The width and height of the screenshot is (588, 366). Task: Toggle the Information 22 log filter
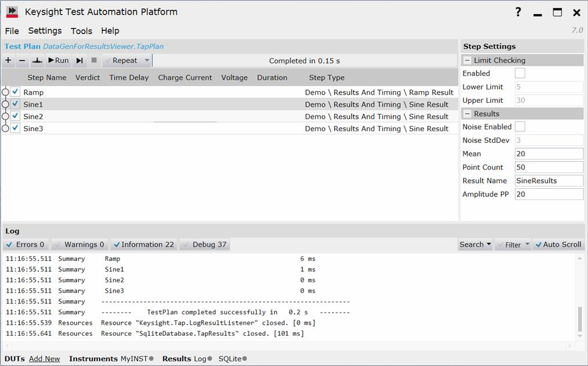click(x=144, y=245)
